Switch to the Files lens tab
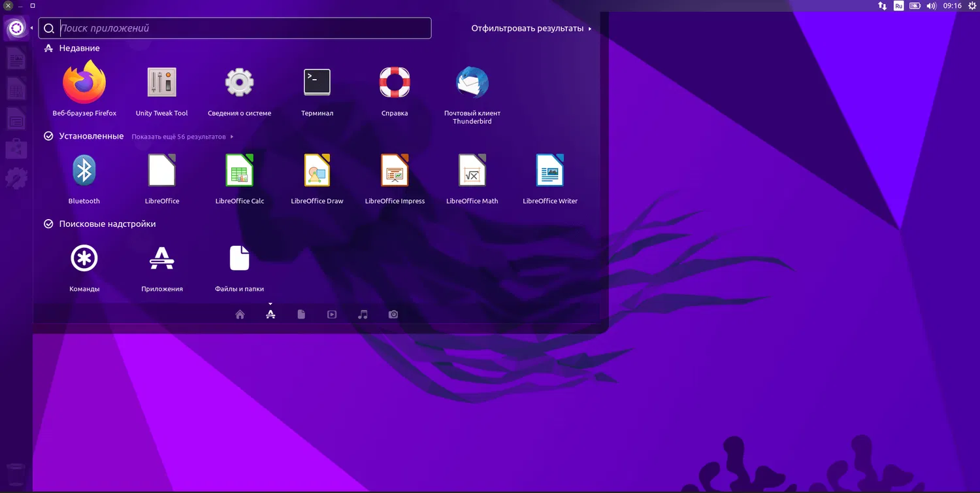 tap(301, 314)
